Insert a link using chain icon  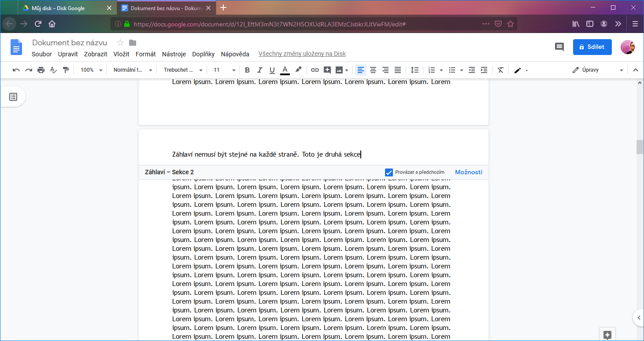click(315, 70)
